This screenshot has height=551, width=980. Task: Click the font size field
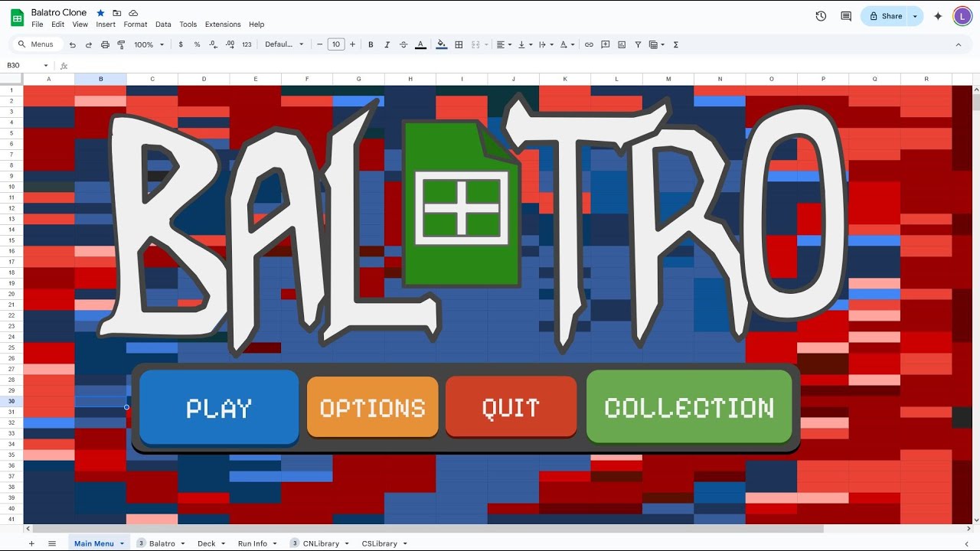click(x=336, y=44)
